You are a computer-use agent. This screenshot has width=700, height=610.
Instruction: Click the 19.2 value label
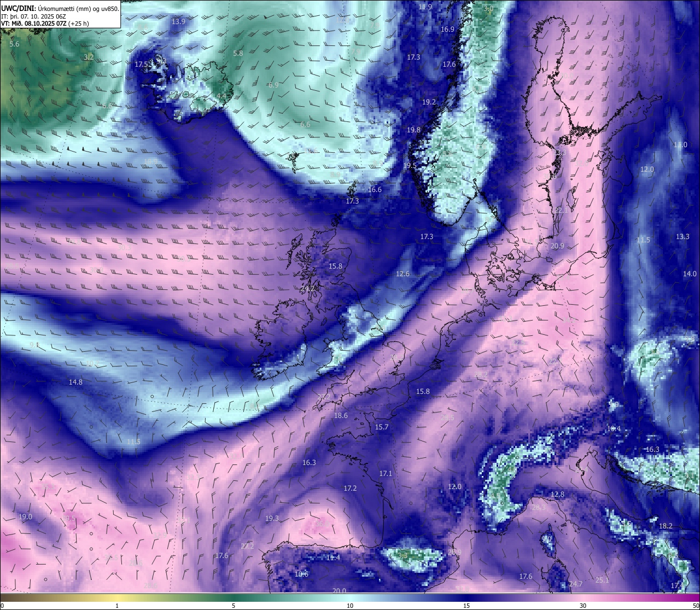tap(429, 102)
